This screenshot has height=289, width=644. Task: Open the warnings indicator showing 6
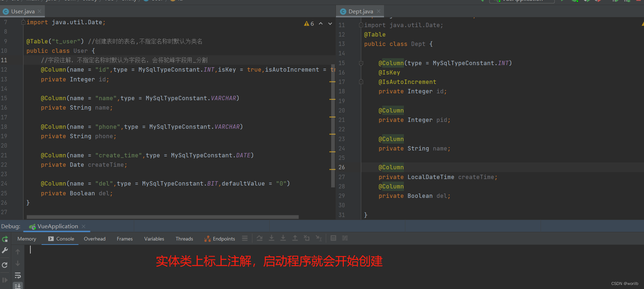coord(309,24)
